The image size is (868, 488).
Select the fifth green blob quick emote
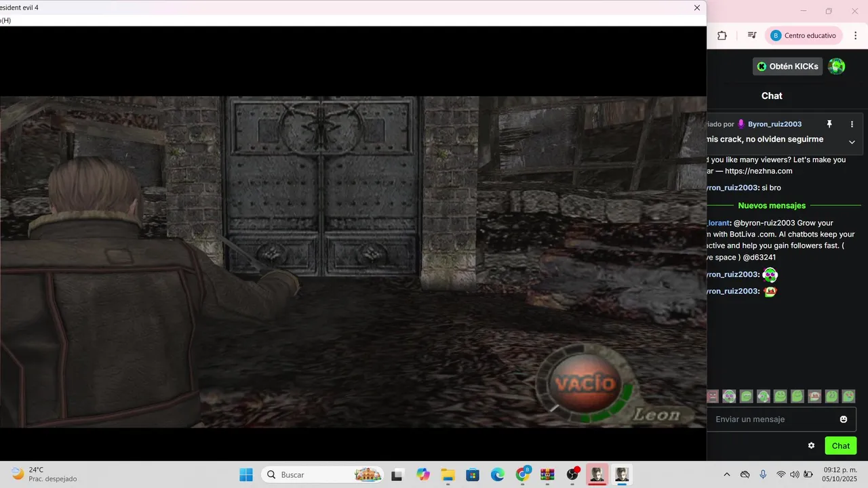[781, 396]
